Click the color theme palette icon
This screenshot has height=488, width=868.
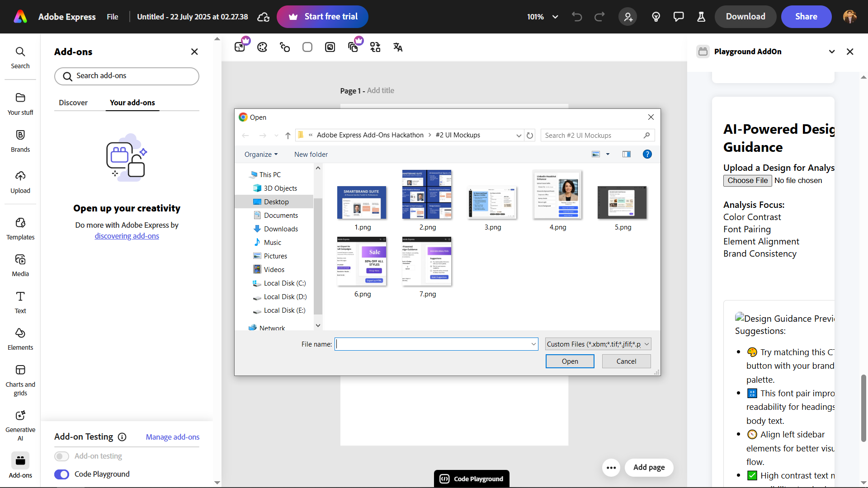(262, 47)
